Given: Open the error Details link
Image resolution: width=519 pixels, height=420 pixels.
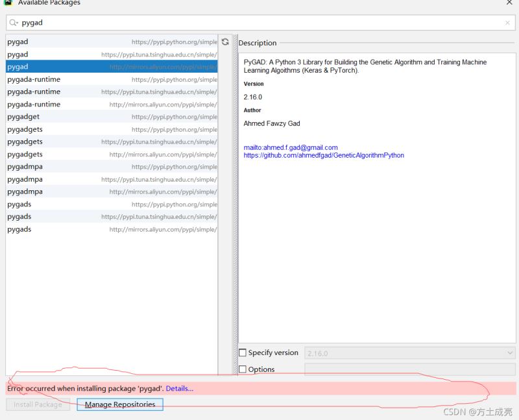Looking at the screenshot, I should 179,388.
